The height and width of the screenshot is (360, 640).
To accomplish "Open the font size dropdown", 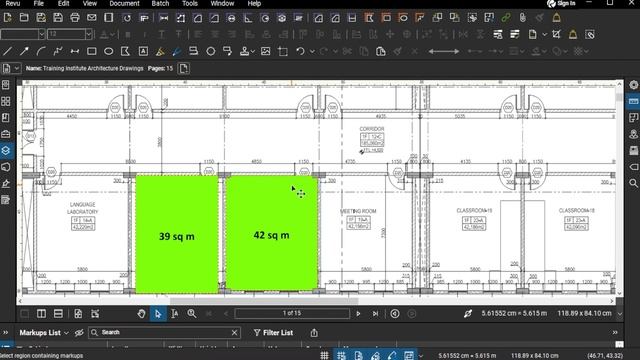I will click(89, 34).
